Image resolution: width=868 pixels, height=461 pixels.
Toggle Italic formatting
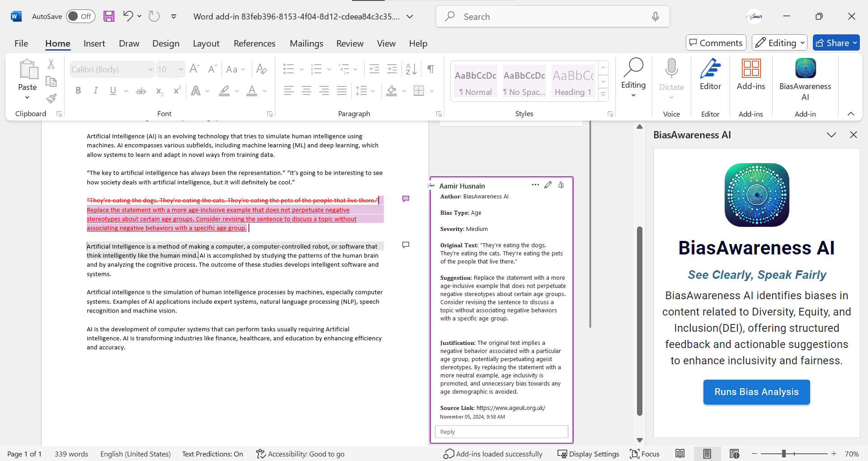(95, 91)
